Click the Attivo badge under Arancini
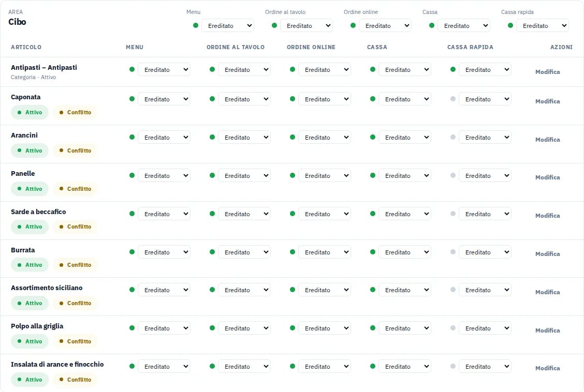This screenshot has height=392, width=584. (30, 150)
